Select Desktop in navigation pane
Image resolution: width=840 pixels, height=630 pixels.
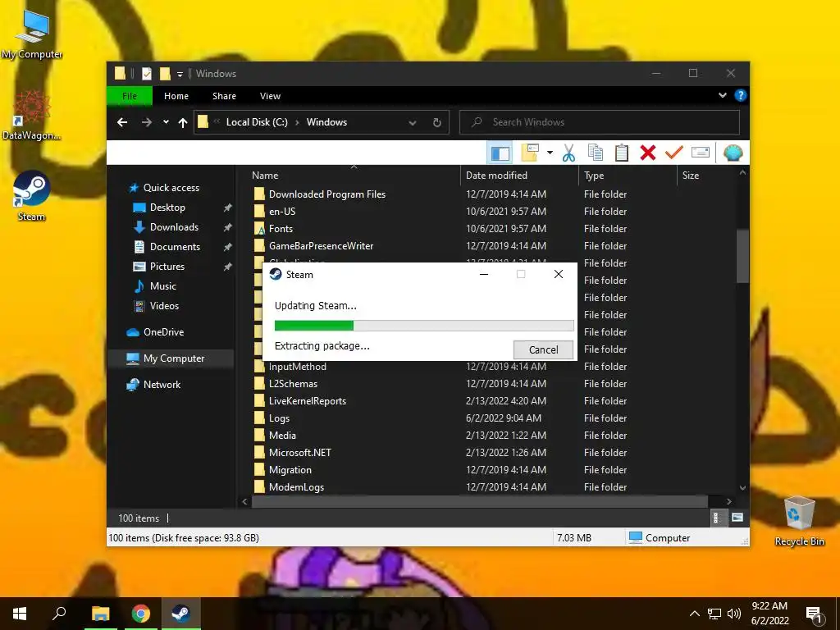click(167, 208)
